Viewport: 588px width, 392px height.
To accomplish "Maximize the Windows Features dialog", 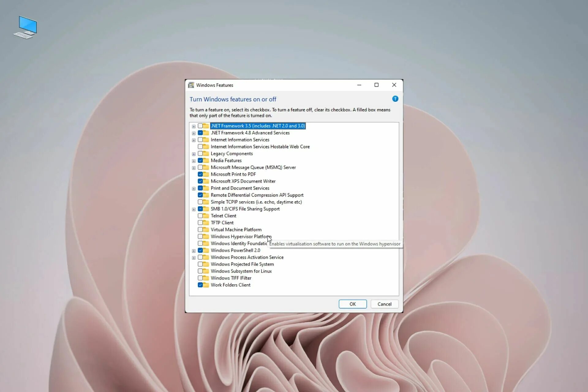I will [376, 85].
